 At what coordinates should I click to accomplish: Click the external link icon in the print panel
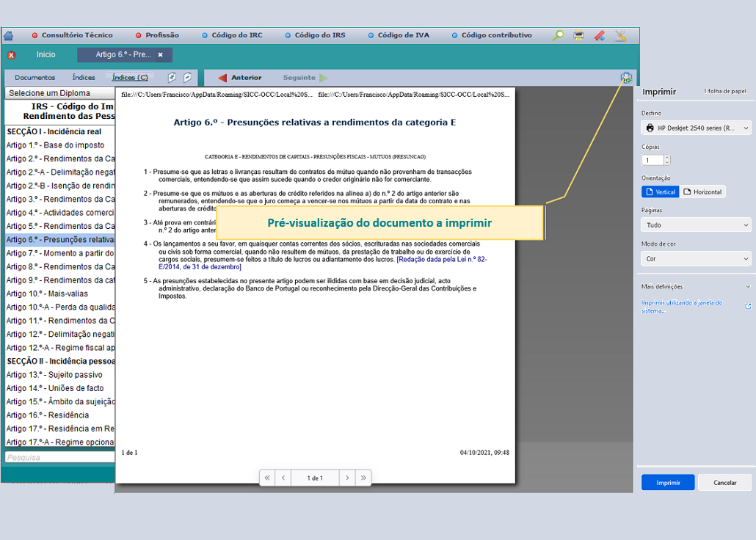[748, 306]
